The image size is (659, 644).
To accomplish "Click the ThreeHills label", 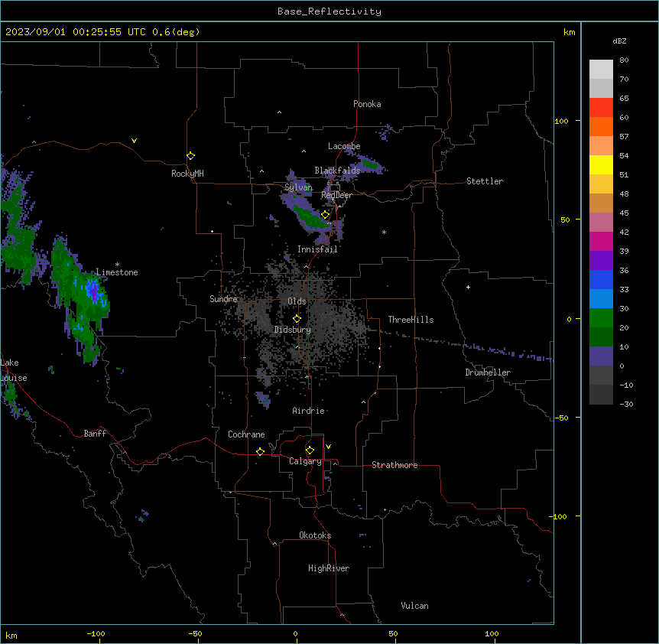I will coord(411,320).
